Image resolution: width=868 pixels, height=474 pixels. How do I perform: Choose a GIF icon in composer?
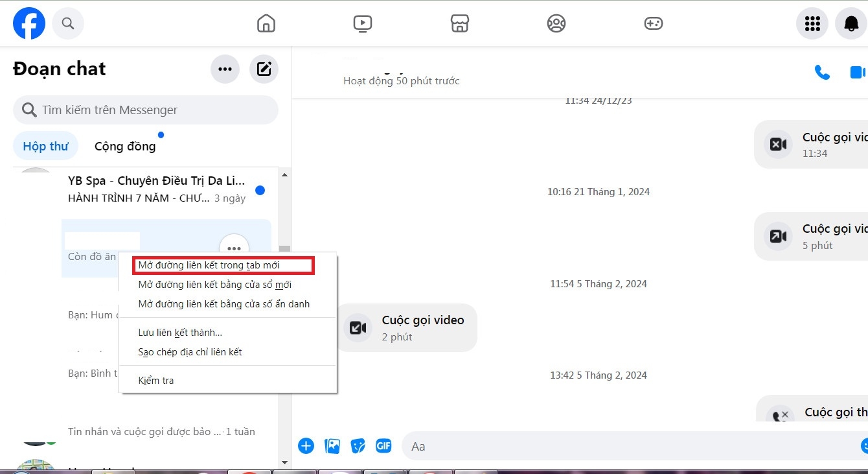[384, 446]
